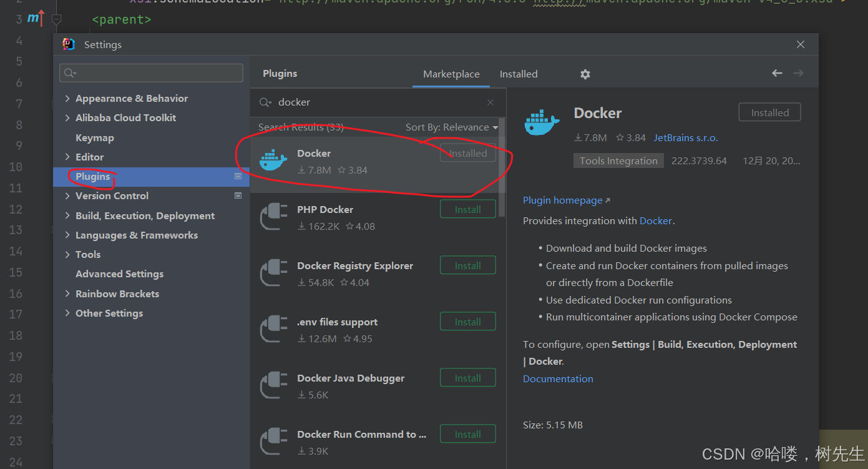Image resolution: width=868 pixels, height=469 pixels.
Task: Navigate forward with the right arrow
Action: point(798,73)
